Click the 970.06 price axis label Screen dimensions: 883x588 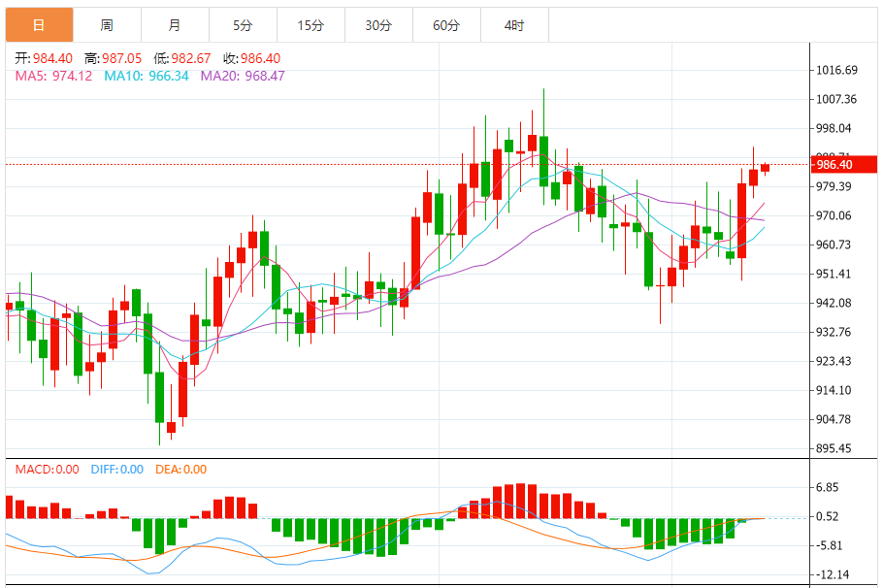pyautogui.click(x=834, y=215)
